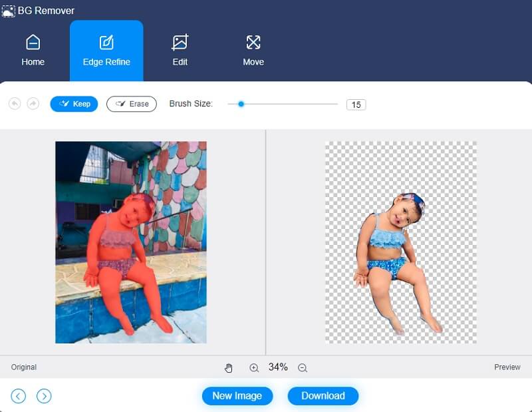Click the zoom percentage value
The image size is (532, 412).
point(279,367)
